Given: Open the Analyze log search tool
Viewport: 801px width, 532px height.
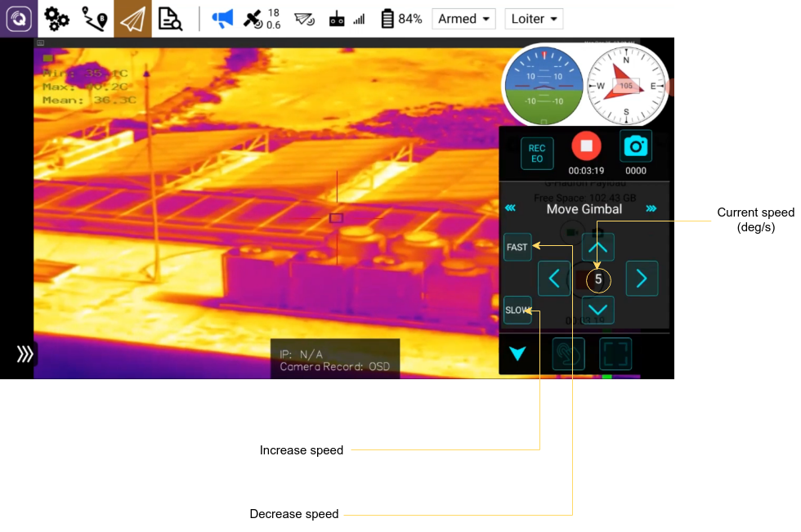Looking at the screenshot, I should (171, 19).
